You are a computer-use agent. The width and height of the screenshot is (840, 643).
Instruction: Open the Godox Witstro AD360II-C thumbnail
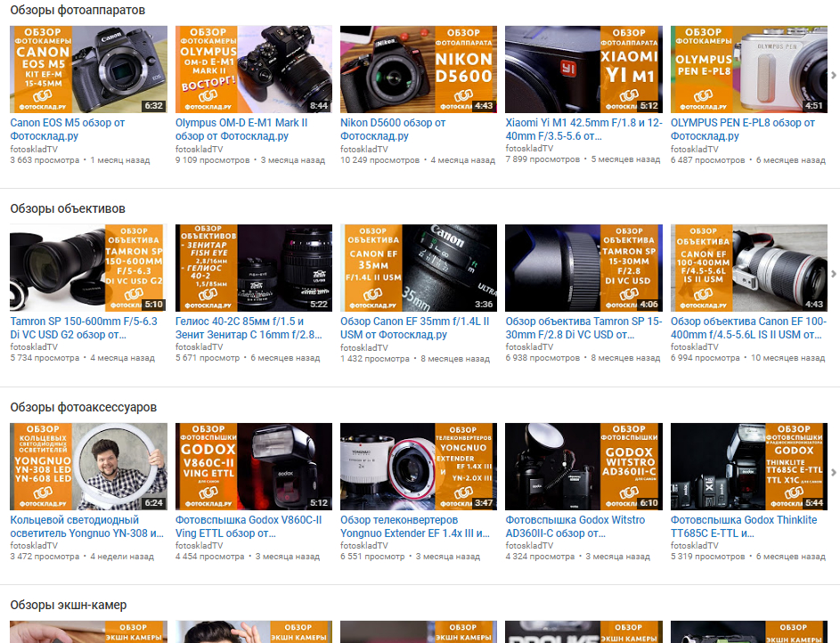pos(583,466)
